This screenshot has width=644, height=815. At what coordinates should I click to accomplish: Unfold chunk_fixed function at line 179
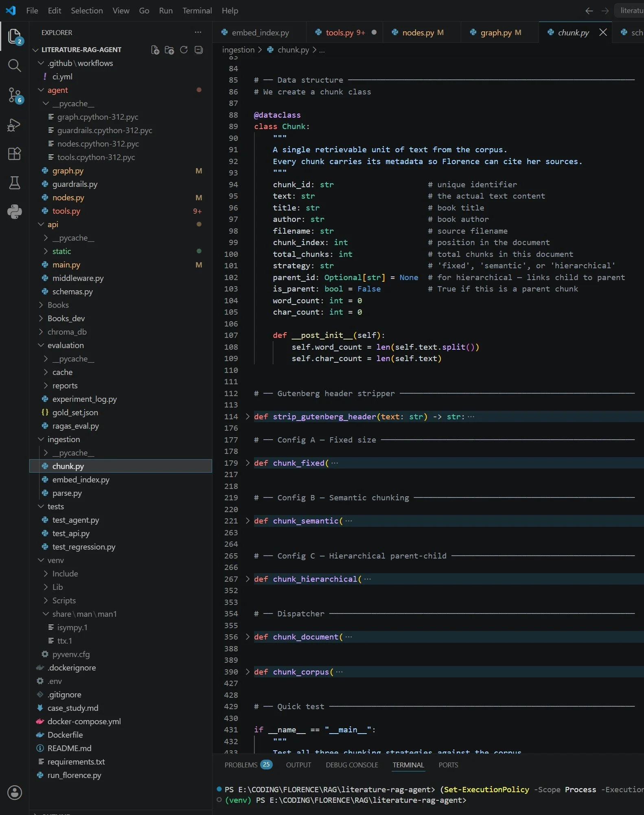[x=248, y=463]
